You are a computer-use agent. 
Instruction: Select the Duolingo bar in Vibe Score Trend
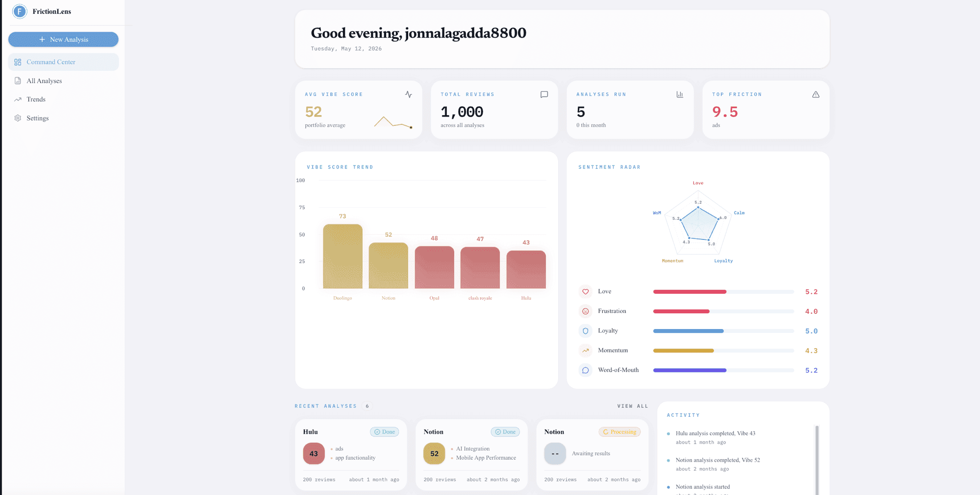[343, 257]
